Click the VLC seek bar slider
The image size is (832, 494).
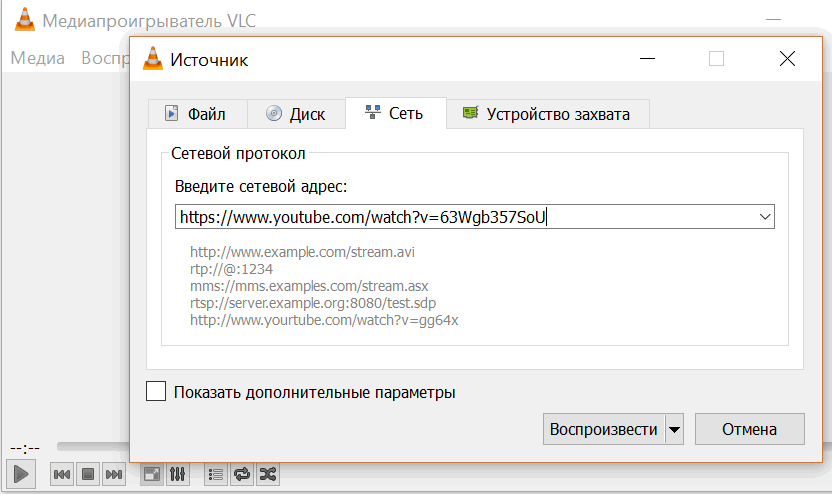tap(93, 446)
